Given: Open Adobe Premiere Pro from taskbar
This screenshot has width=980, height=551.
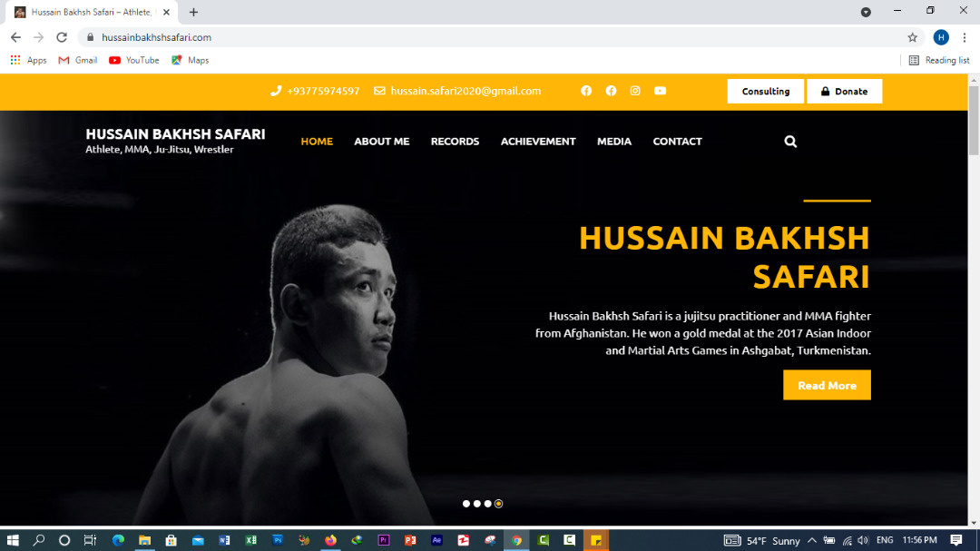Looking at the screenshot, I should (x=384, y=540).
